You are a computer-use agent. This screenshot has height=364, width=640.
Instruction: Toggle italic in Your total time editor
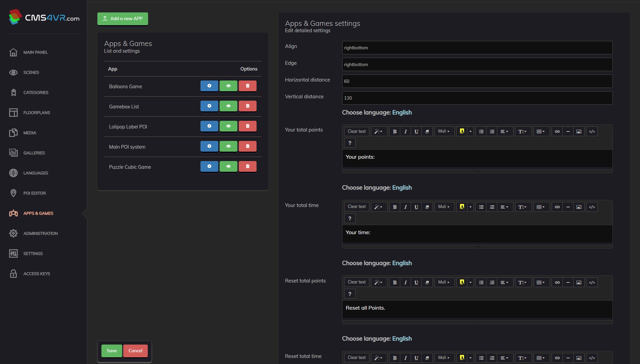[x=405, y=207]
